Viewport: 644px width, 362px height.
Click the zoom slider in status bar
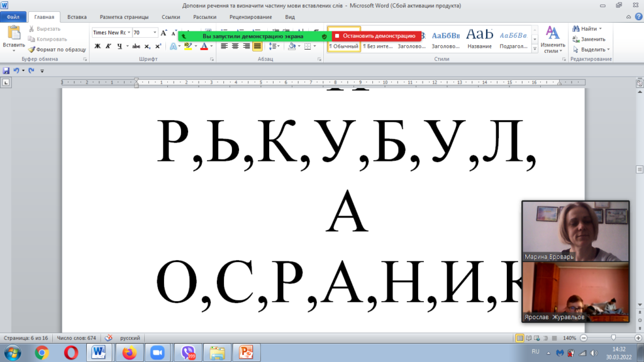click(x=613, y=338)
